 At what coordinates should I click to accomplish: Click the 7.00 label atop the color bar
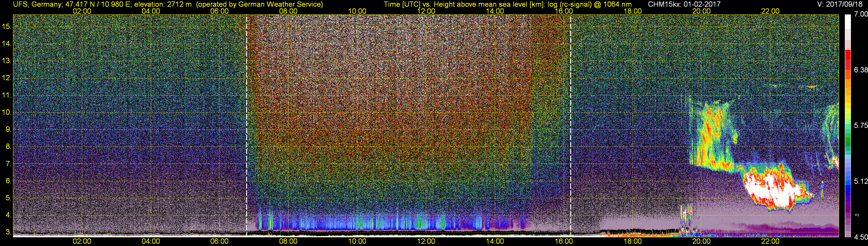tap(861, 14)
